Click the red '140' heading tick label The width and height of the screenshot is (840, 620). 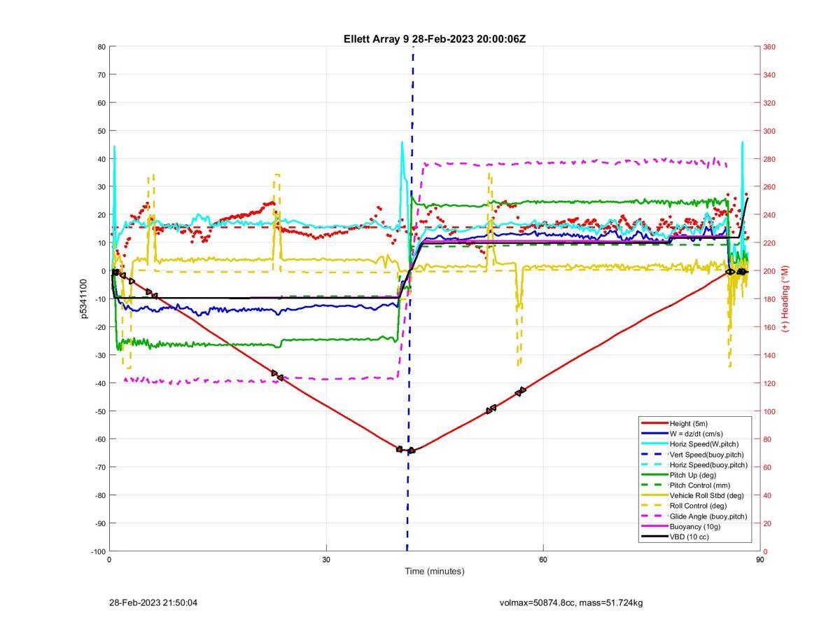[x=769, y=355]
